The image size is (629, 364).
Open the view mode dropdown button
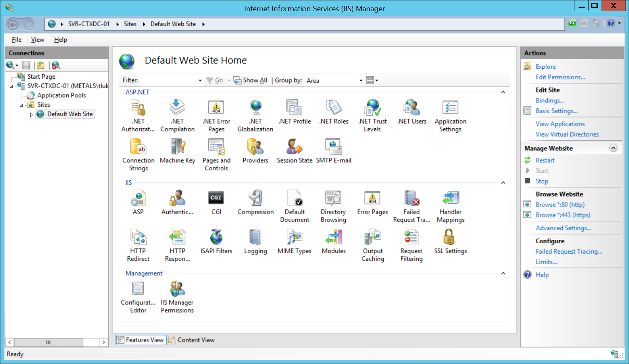point(372,80)
